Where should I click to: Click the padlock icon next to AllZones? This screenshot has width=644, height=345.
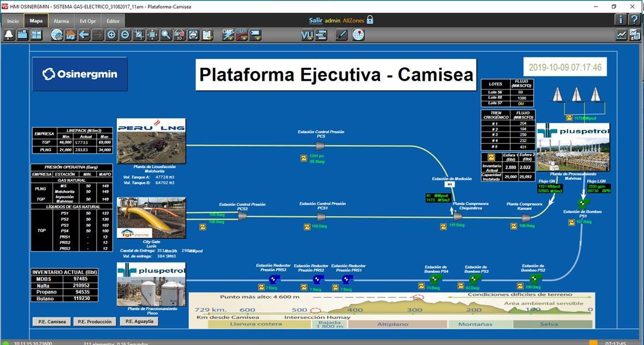click(370, 20)
